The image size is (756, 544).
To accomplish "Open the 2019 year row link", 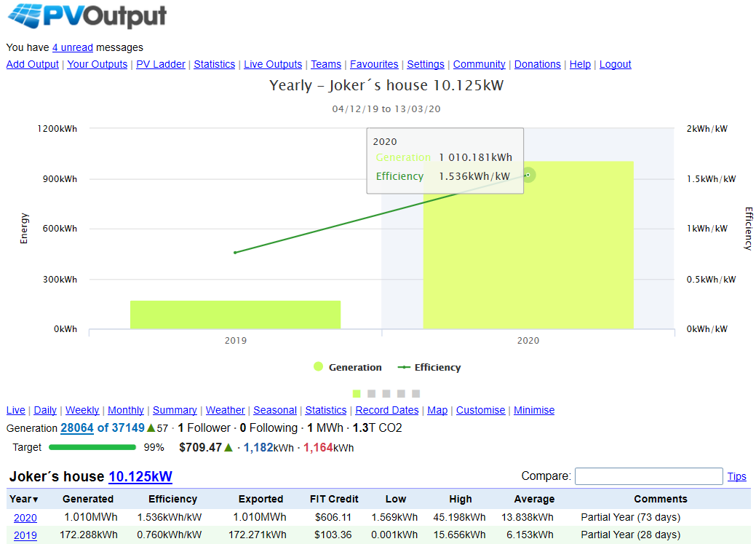I will click(25, 535).
